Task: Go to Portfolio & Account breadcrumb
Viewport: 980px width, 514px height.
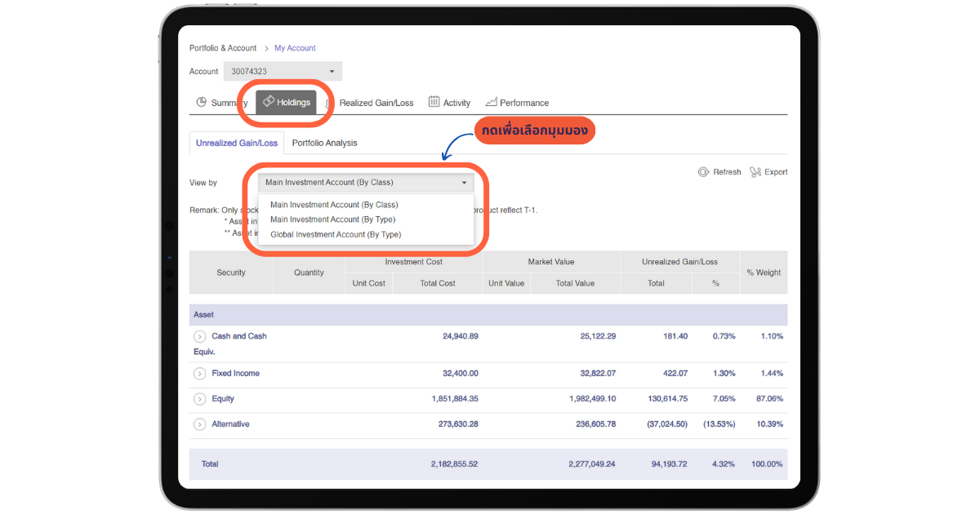Action: click(x=223, y=48)
